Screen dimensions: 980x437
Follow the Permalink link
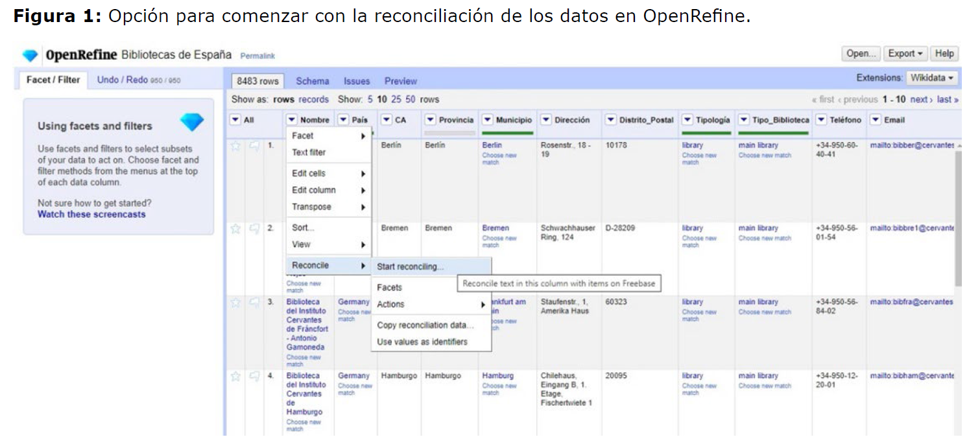tap(257, 56)
